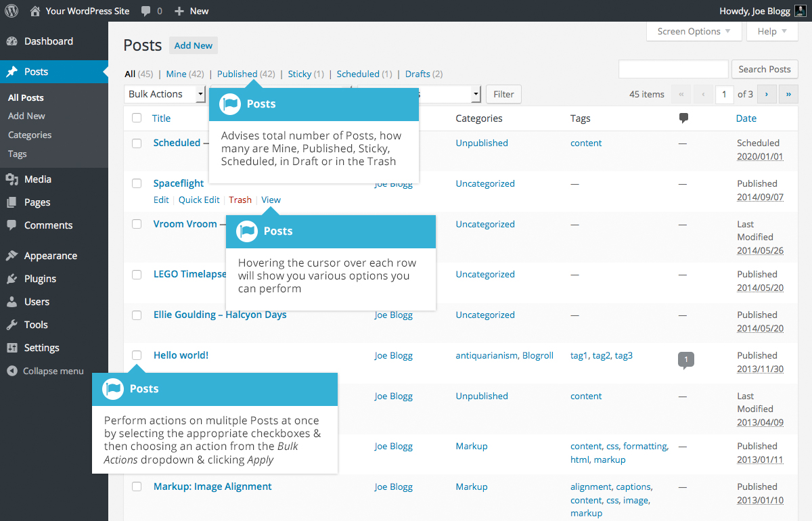Show the Scheduled (1) posts view
The width and height of the screenshot is (812, 521).
point(364,74)
